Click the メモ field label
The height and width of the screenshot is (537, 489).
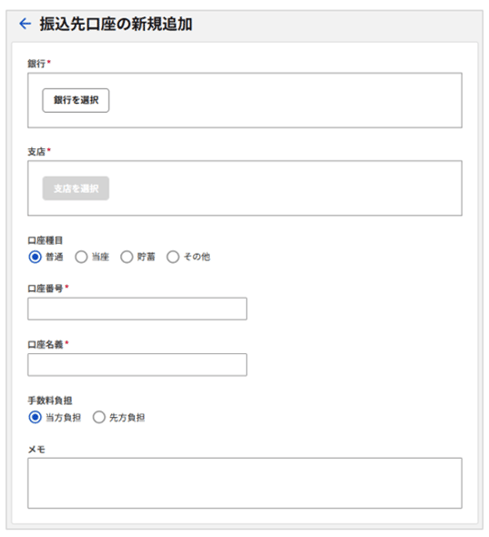coord(36,449)
